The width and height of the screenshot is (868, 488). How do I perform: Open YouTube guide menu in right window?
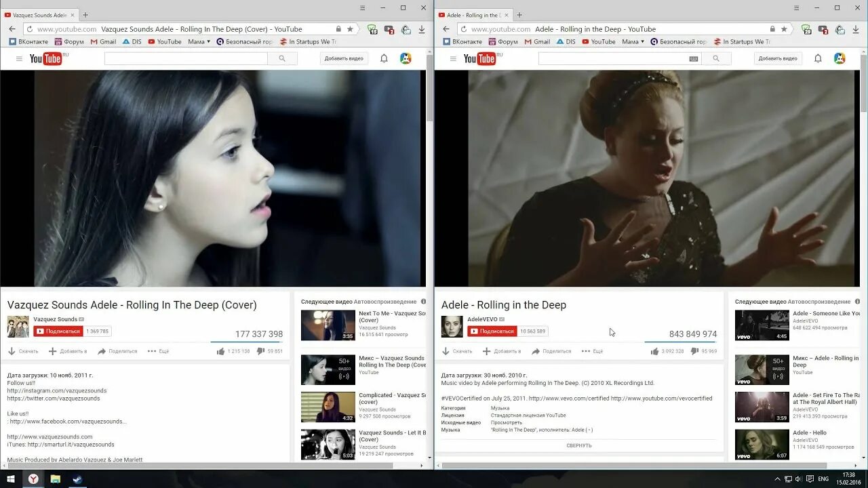(453, 59)
